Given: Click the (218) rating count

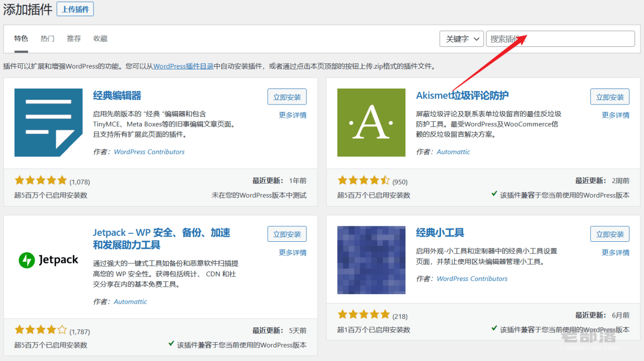Looking at the screenshot, I should (400, 316).
